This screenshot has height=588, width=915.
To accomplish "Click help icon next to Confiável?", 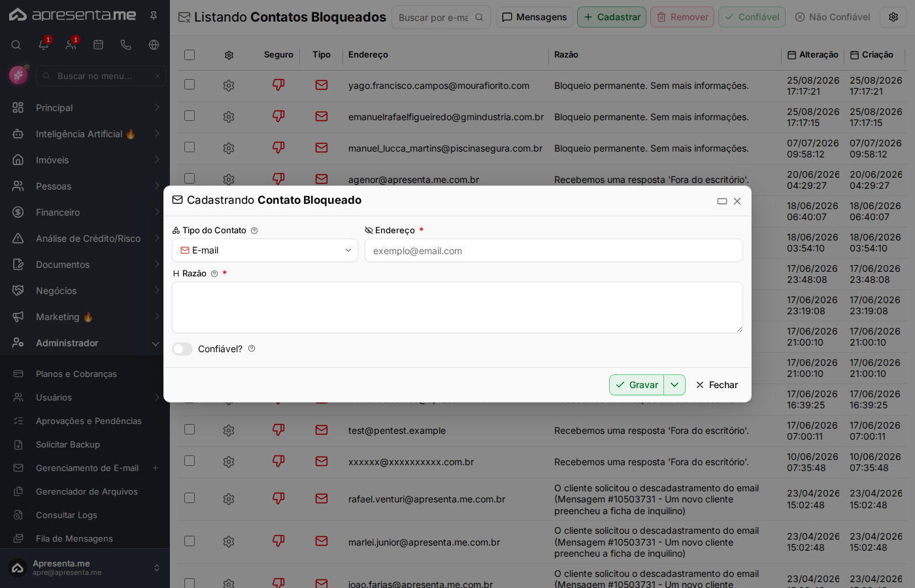I will coord(252,349).
